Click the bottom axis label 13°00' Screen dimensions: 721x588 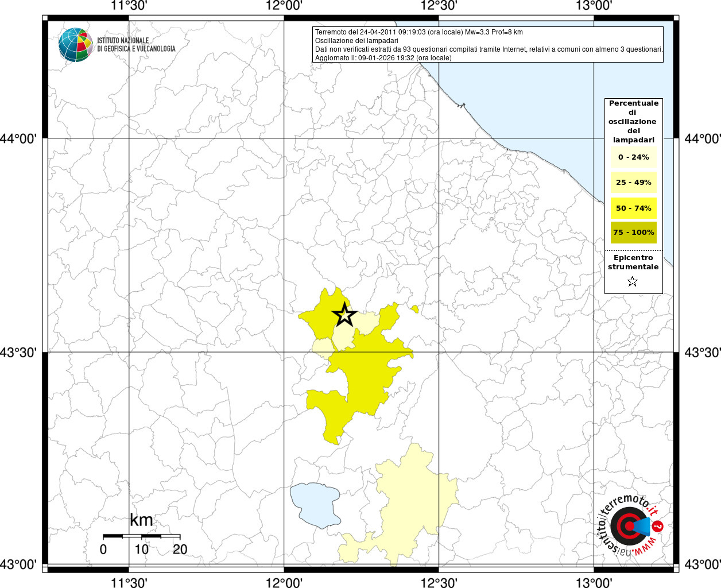pyautogui.click(x=594, y=582)
